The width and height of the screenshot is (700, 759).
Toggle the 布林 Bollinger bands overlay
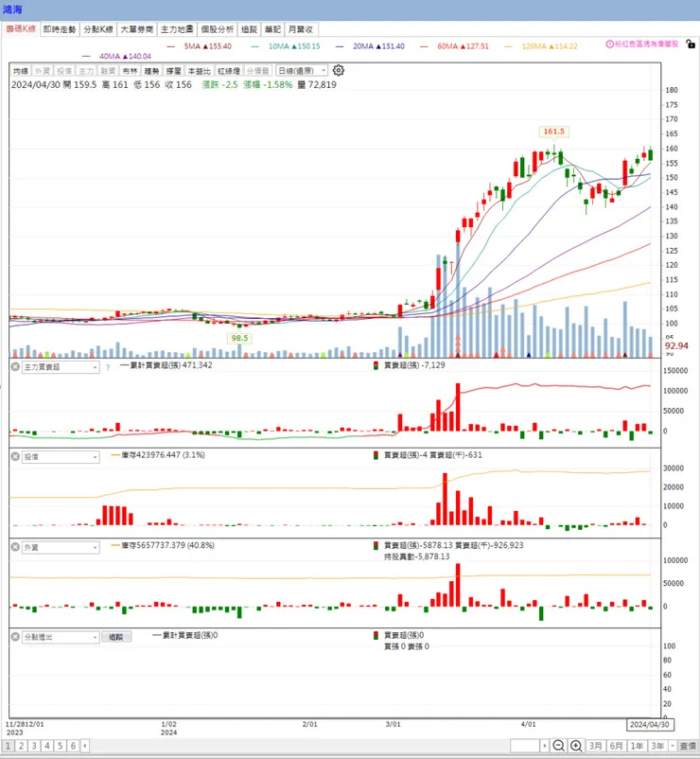point(130,71)
